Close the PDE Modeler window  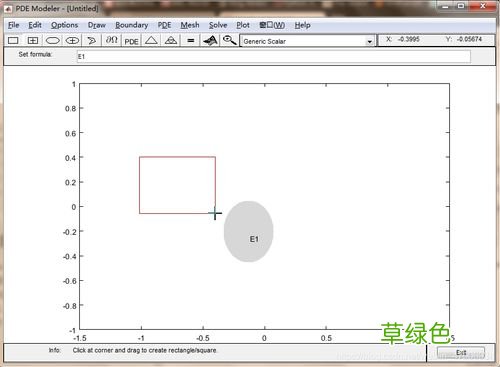(482, 6)
